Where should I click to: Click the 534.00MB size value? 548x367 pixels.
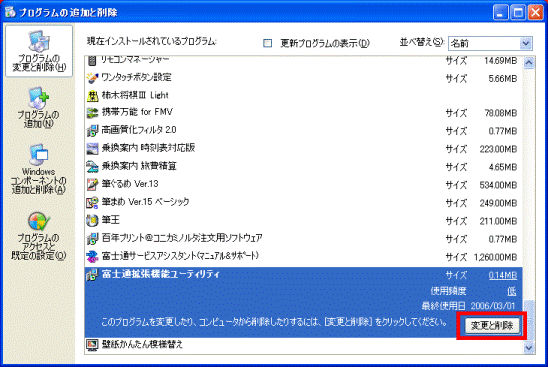coord(498,185)
